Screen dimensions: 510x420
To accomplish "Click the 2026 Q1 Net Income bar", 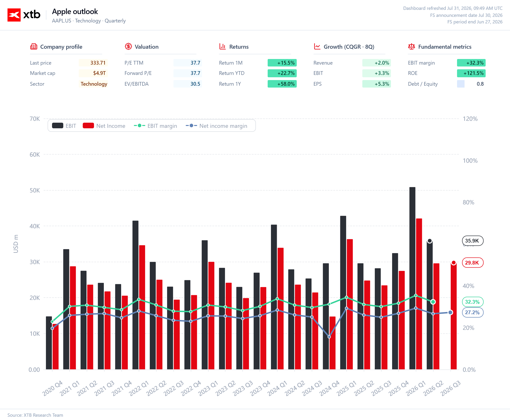I will click(x=419, y=294).
